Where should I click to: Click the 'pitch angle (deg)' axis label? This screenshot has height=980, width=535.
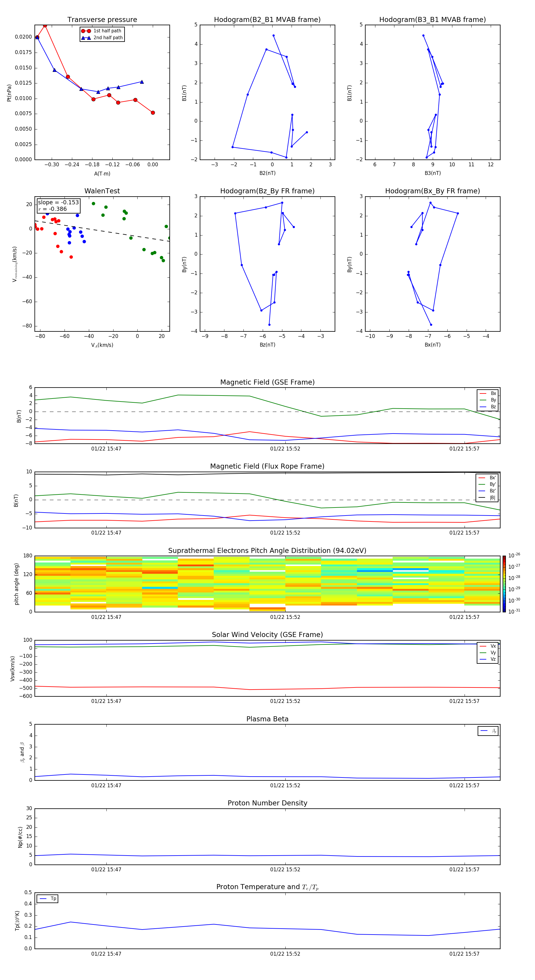click(x=16, y=584)
